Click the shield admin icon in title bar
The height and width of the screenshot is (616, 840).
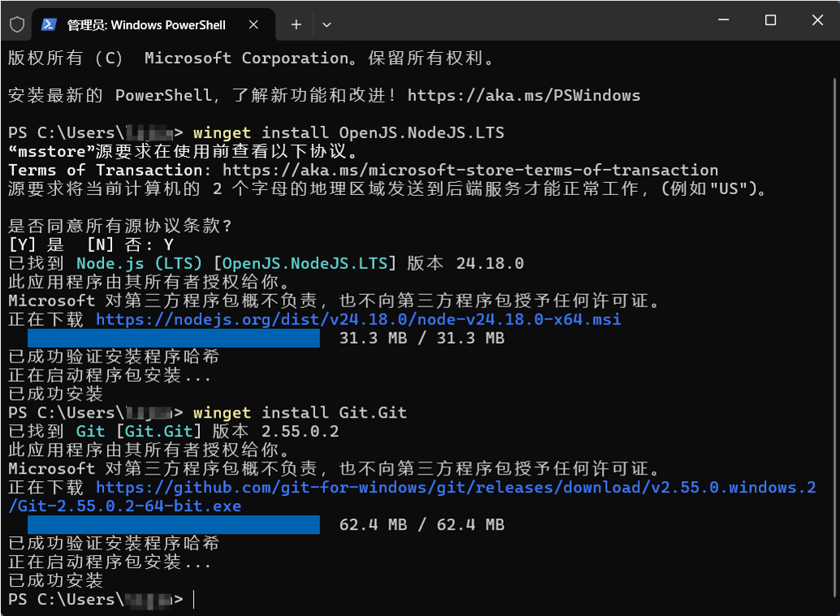coord(17,24)
